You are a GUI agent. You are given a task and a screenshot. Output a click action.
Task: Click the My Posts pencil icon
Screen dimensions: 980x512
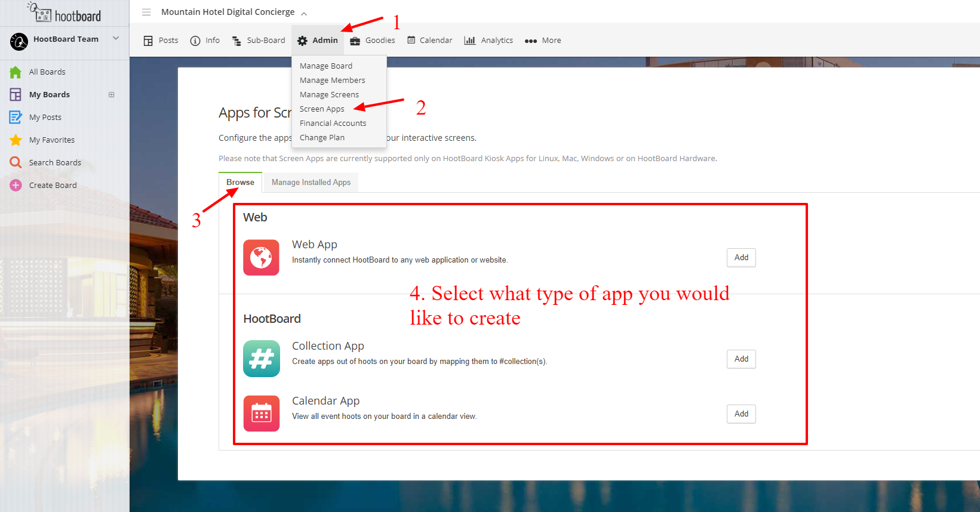coord(16,118)
